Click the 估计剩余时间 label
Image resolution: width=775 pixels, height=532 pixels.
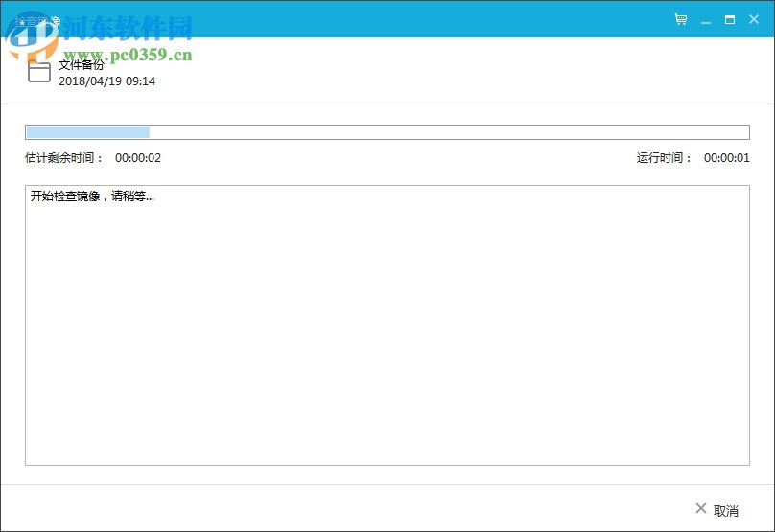coord(63,158)
